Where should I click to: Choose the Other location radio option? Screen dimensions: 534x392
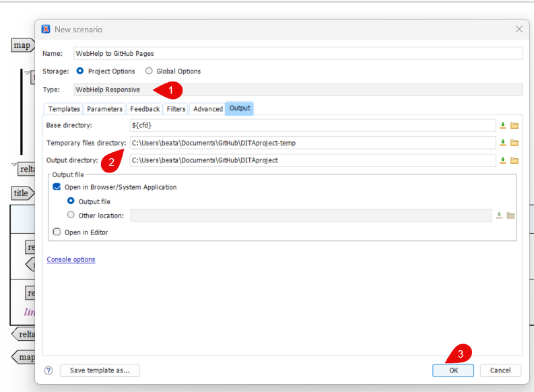[71, 215]
